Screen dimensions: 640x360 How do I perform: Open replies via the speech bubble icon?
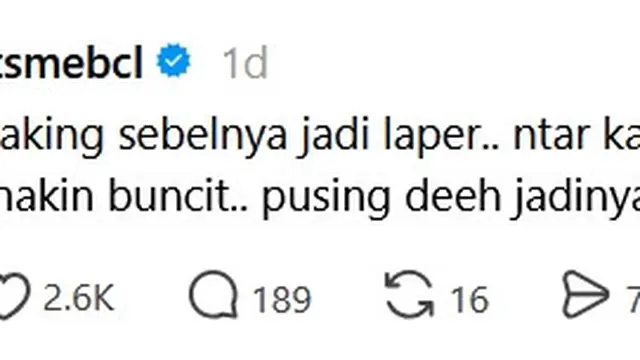(x=213, y=295)
